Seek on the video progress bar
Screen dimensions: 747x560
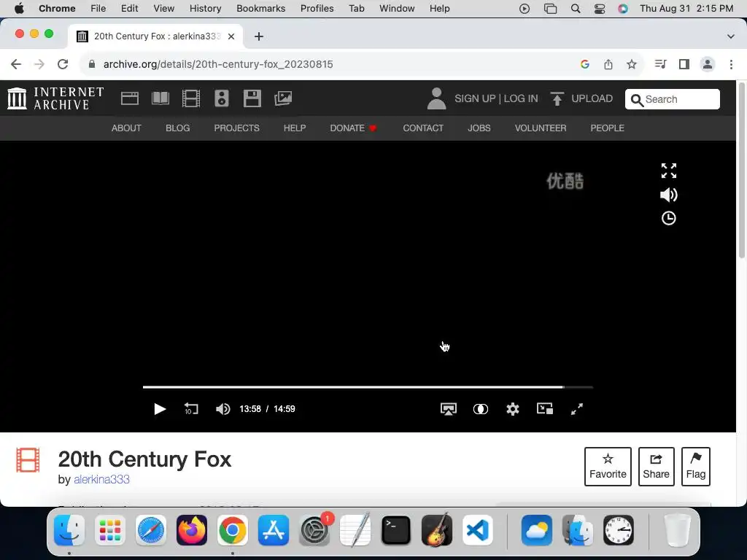tap(368, 387)
